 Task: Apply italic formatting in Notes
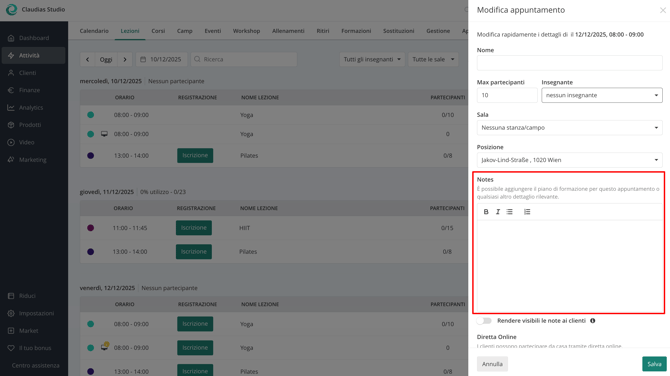[498, 212]
